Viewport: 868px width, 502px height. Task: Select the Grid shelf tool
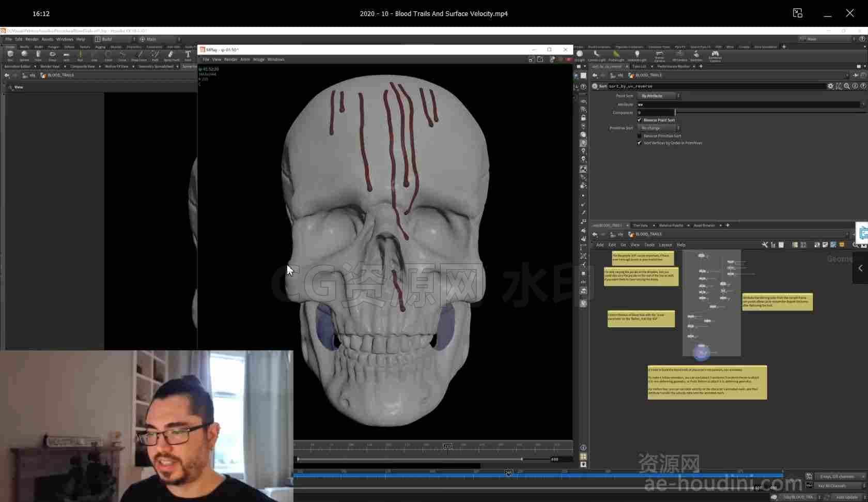66,55
